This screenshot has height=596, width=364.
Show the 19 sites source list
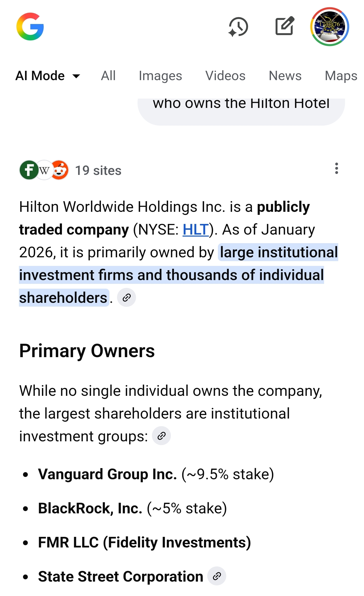coord(98,170)
